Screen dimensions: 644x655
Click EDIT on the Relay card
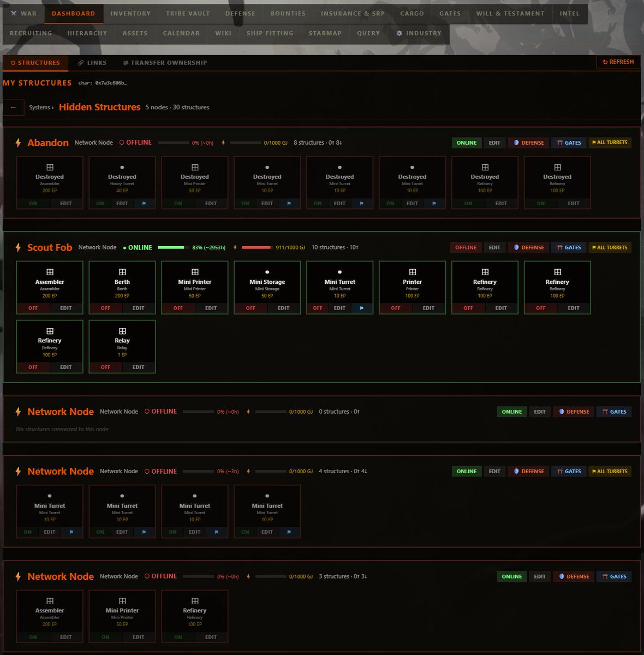click(139, 367)
